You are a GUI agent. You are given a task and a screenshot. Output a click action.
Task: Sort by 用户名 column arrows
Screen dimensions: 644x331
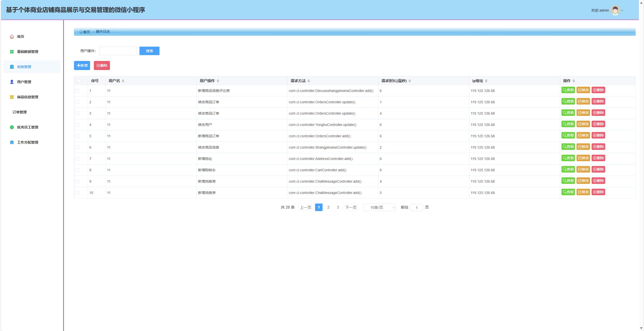[123, 81]
